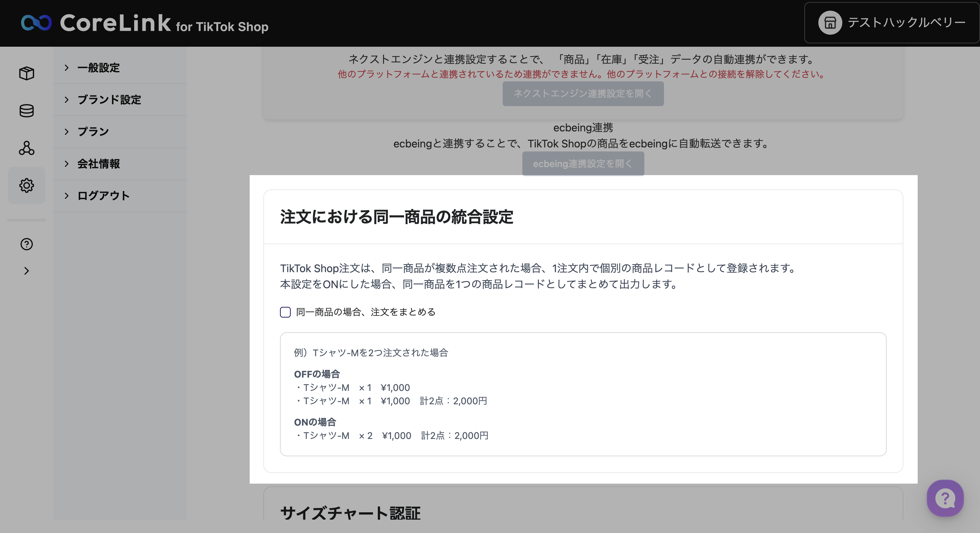Screen dimensions: 980x533
Task: Click the CoreLink infinity logo
Action: point(36,23)
